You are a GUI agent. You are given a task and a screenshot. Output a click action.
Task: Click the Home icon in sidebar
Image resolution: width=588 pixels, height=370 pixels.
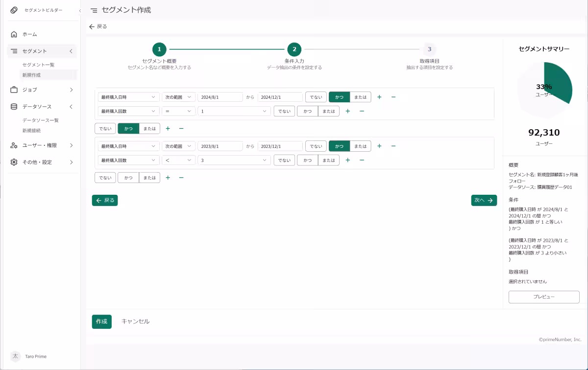click(14, 34)
